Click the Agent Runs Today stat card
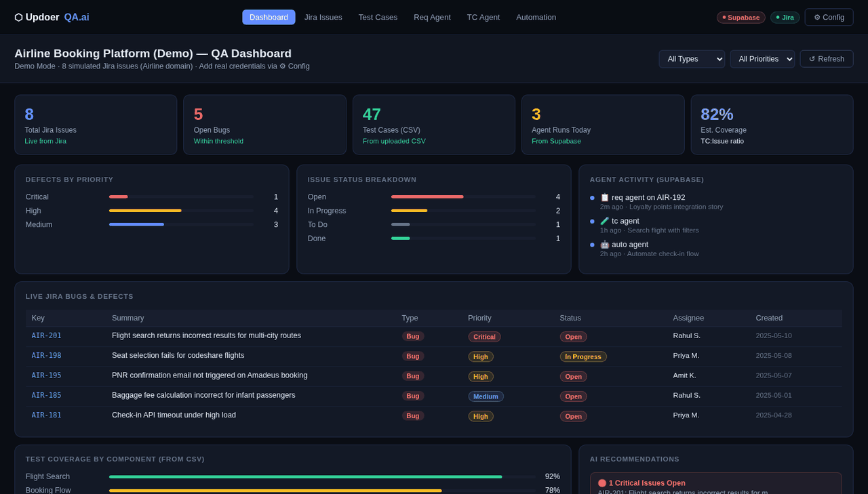The image size is (868, 494). click(603, 125)
